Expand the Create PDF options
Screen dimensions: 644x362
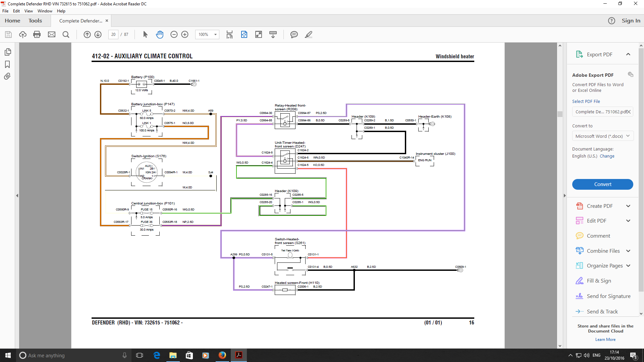coord(628,206)
